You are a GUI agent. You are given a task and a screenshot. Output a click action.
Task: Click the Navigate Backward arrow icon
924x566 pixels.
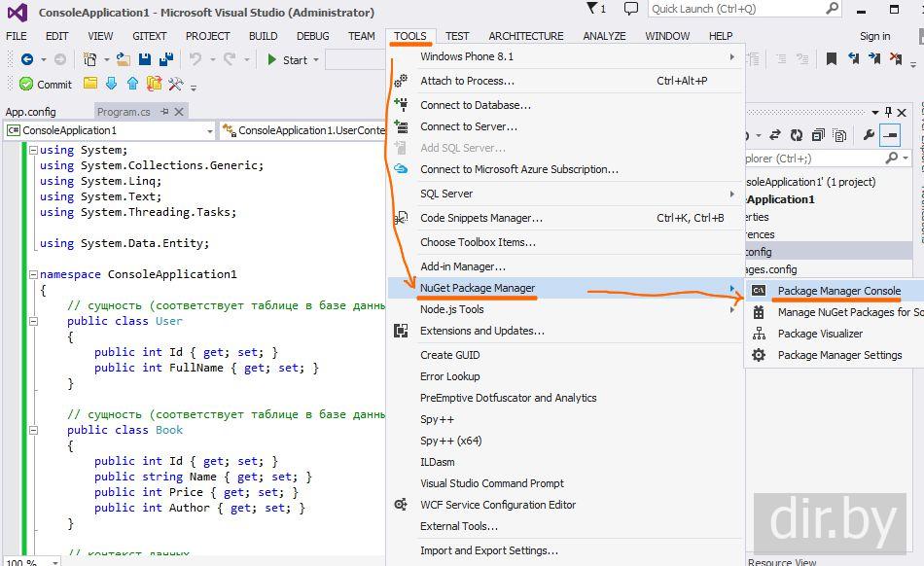click(x=27, y=59)
